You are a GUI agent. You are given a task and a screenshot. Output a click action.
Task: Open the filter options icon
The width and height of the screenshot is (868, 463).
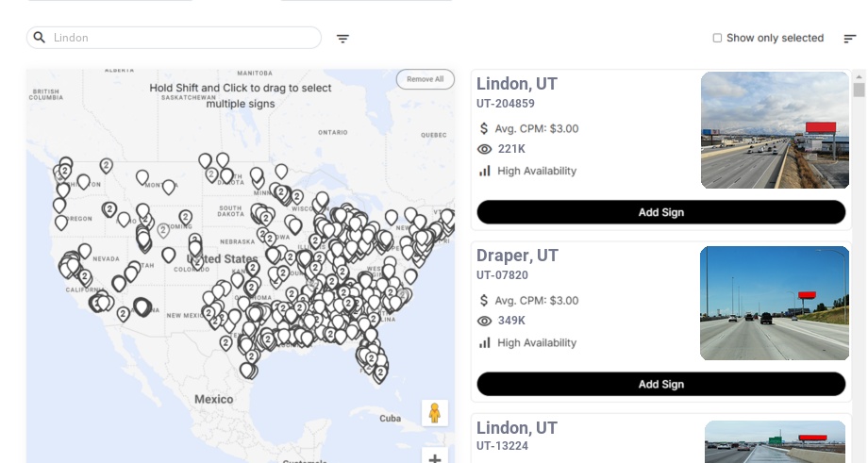342,39
